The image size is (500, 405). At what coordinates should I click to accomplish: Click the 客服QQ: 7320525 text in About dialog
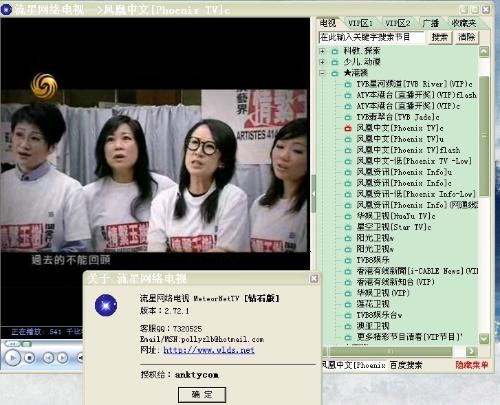[171, 329]
